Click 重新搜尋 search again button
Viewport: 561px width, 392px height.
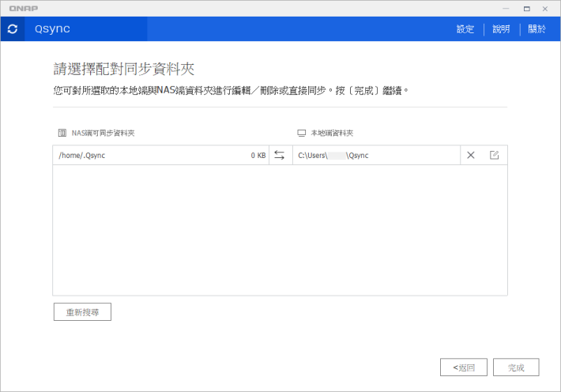[x=82, y=312]
